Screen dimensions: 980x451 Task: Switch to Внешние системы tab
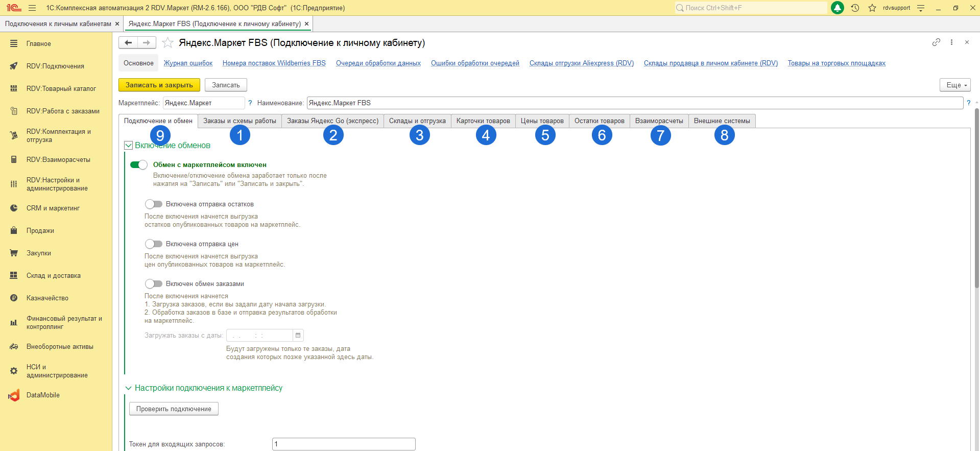point(722,121)
